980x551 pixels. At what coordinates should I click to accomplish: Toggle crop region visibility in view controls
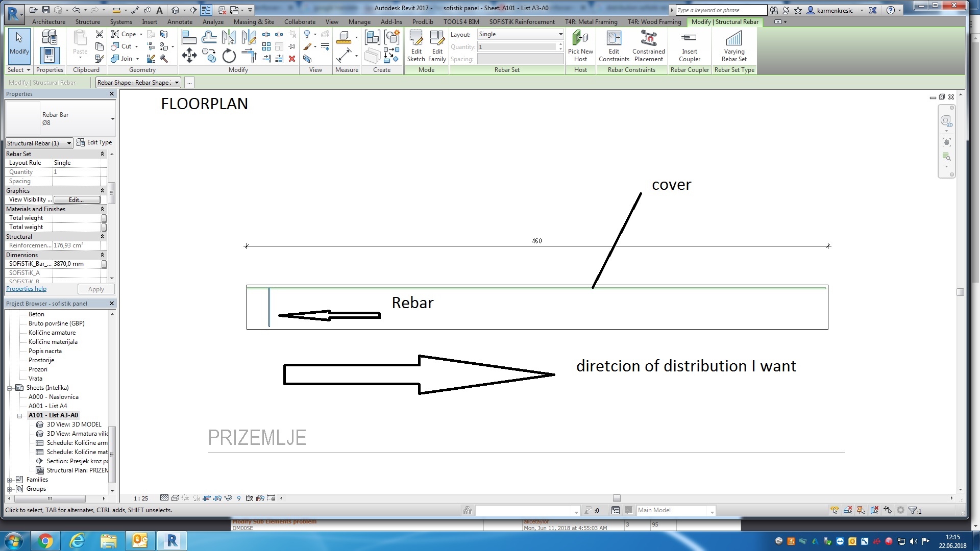[x=217, y=498]
